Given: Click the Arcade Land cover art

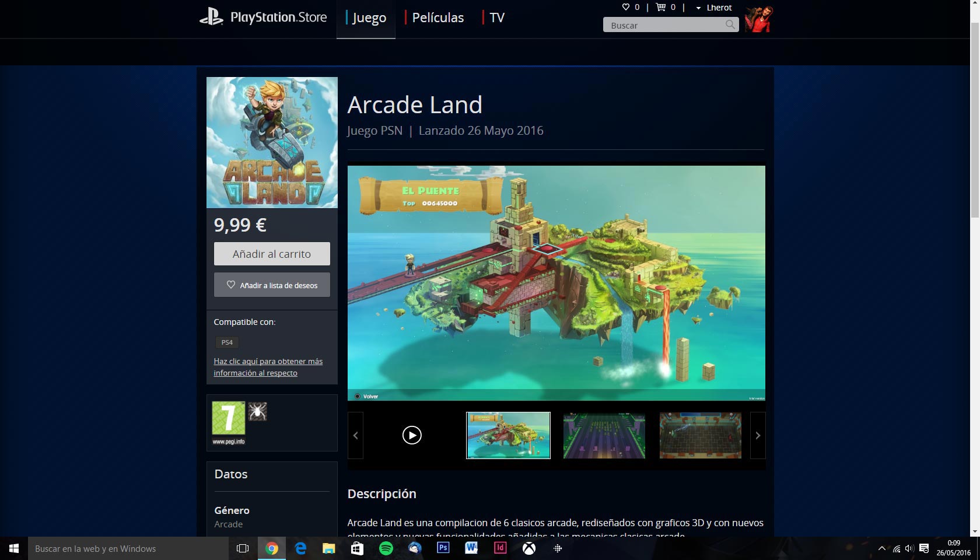Looking at the screenshot, I should coord(272,142).
